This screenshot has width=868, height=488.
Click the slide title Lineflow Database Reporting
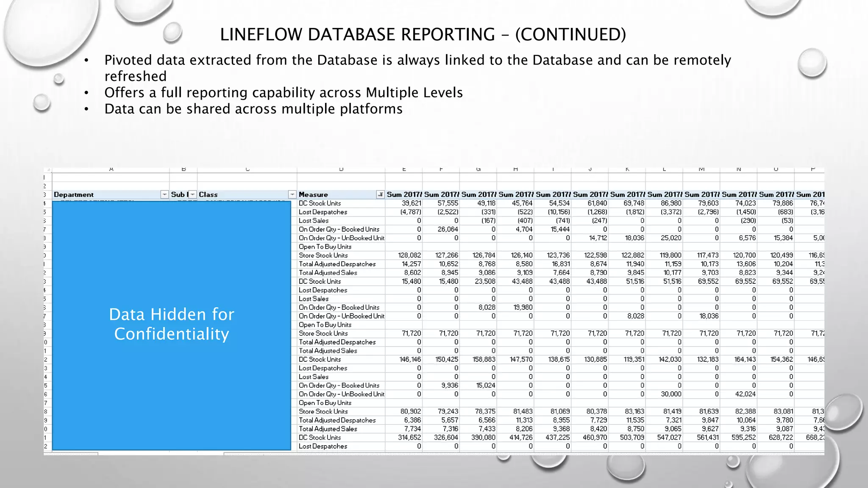(423, 34)
